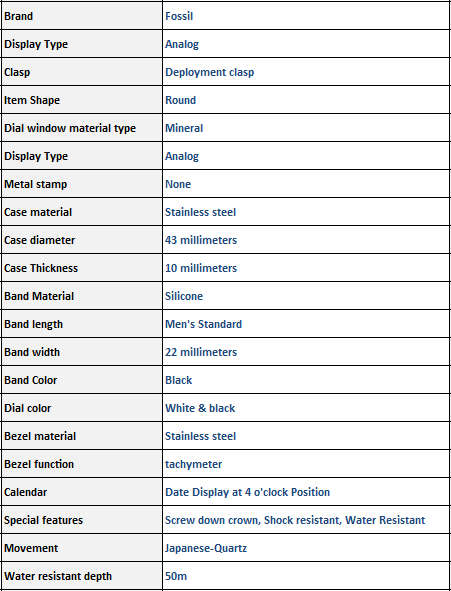Select the Men's Standard band length
Image resolution: width=451 pixels, height=591 pixels.
203,324
